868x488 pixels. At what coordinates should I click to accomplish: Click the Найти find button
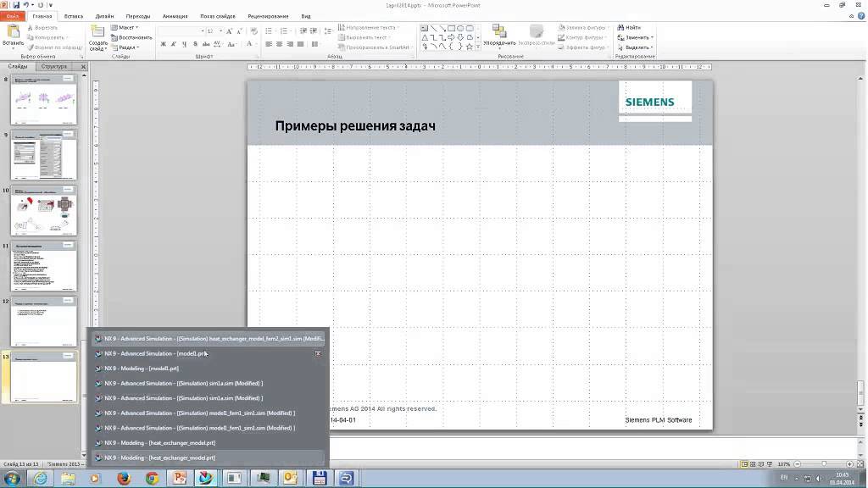pos(630,27)
